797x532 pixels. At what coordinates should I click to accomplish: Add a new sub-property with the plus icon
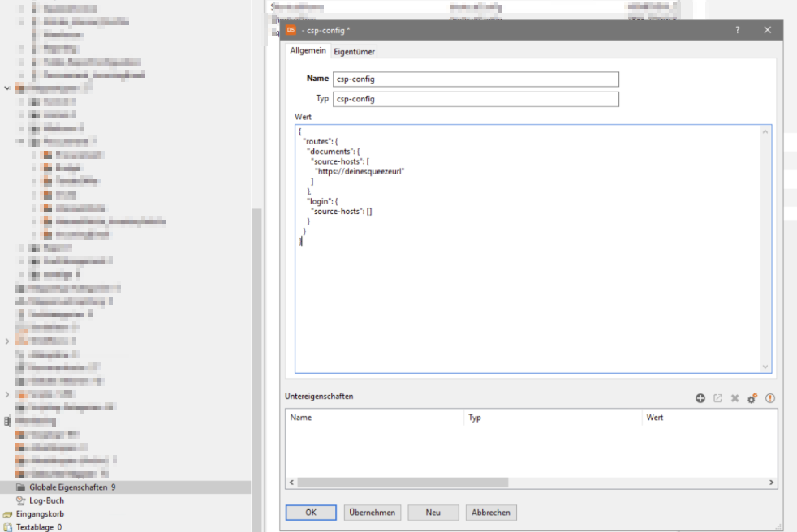[700, 398]
